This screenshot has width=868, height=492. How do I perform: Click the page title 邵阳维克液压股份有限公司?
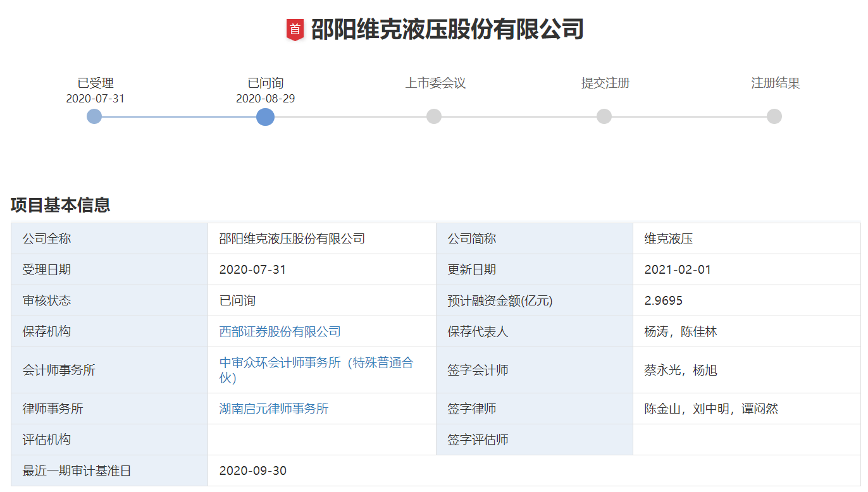pos(447,30)
